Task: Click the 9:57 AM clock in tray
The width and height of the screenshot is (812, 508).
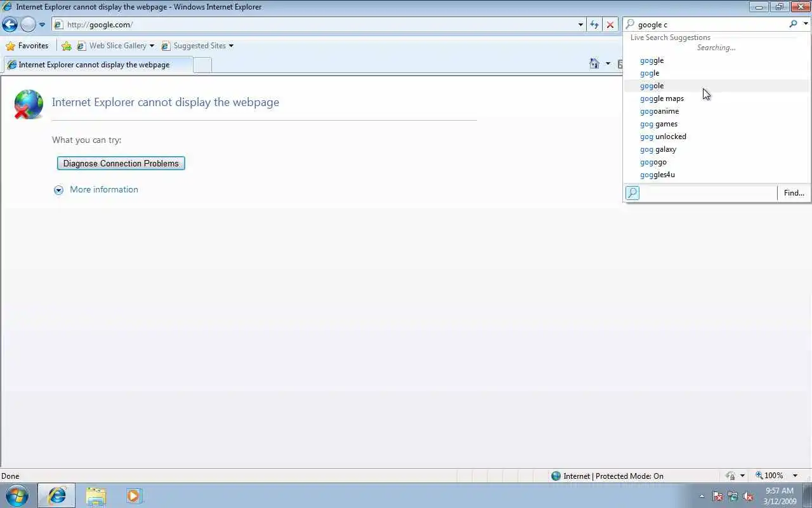Action: (780, 495)
